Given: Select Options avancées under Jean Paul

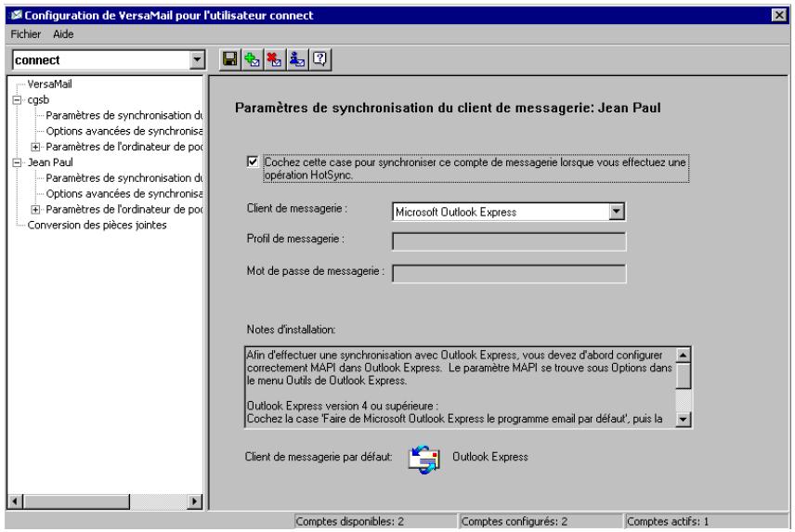Looking at the screenshot, I should tap(124, 194).
